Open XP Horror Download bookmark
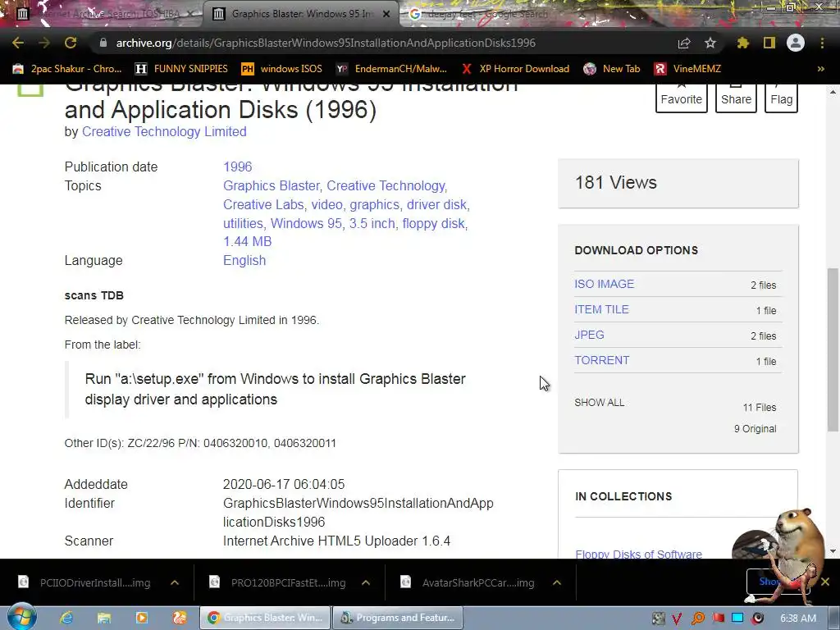The height and width of the screenshot is (630, 840). (x=515, y=69)
